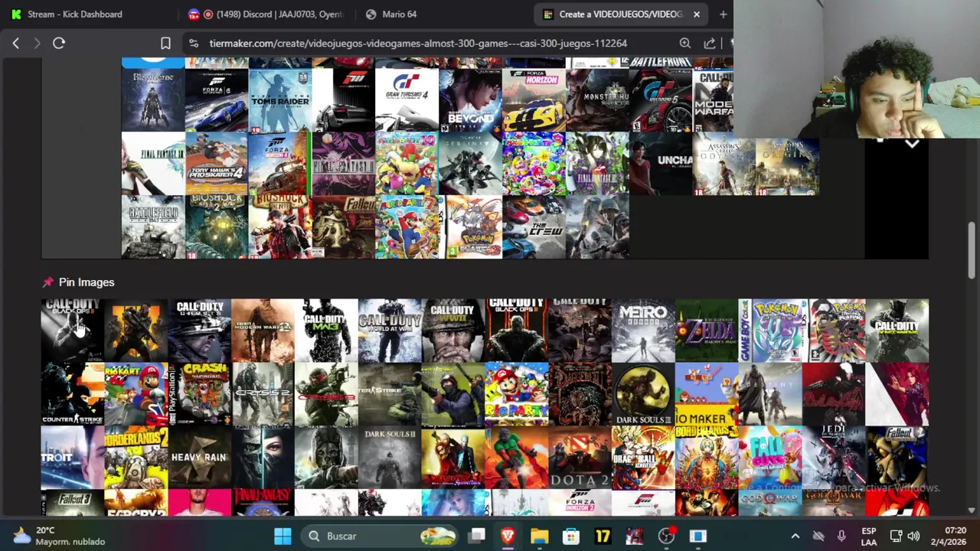This screenshot has width=980, height=551.
Task: Select the Beyond game cover
Action: click(470, 100)
